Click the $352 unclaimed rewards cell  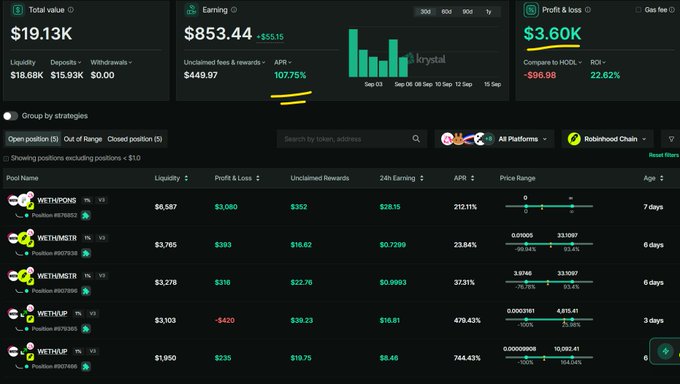click(299, 207)
